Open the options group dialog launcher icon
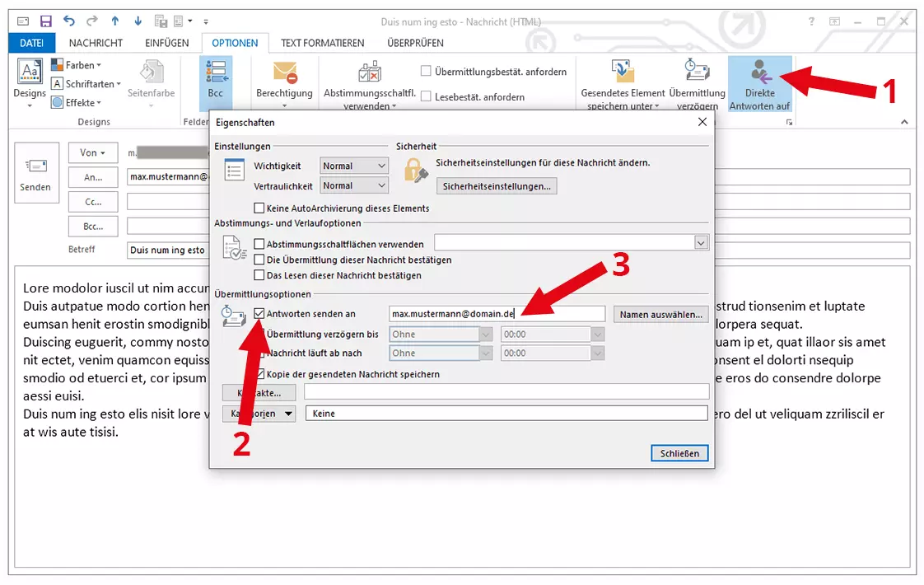 pos(789,122)
